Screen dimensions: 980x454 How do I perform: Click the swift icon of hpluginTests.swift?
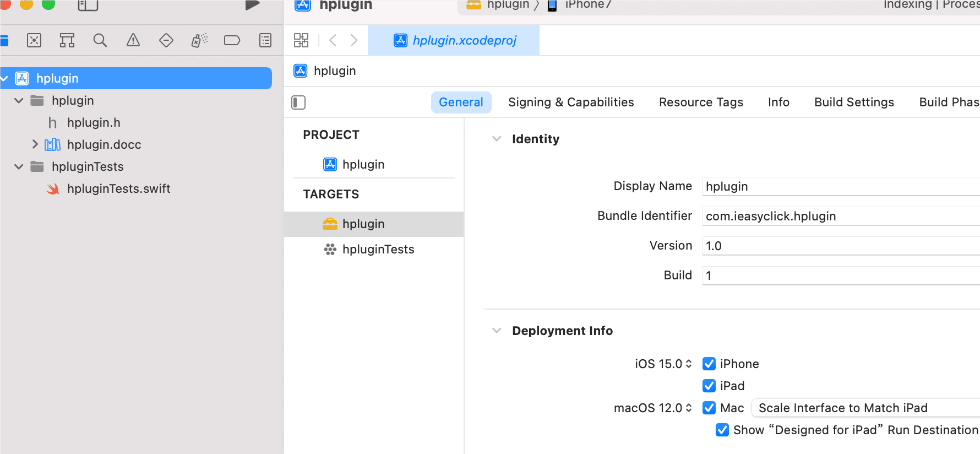point(53,189)
